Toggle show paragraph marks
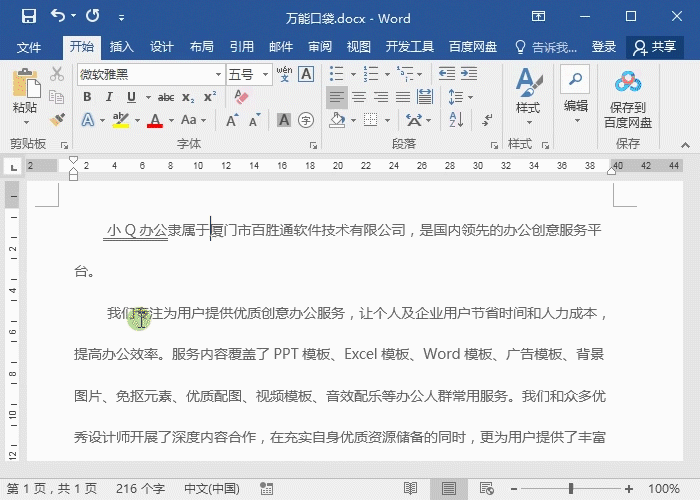This screenshot has width=700, height=500. pyautogui.click(x=487, y=120)
